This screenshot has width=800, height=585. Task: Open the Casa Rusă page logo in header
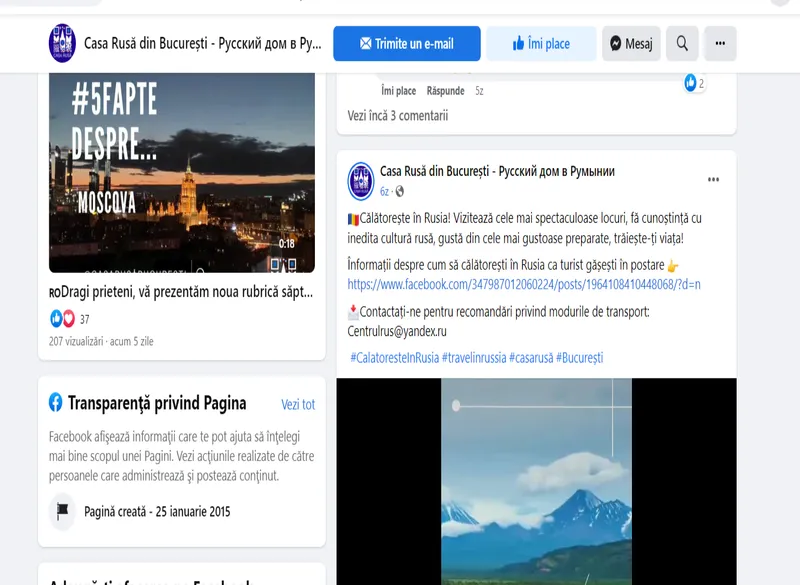coord(62,43)
